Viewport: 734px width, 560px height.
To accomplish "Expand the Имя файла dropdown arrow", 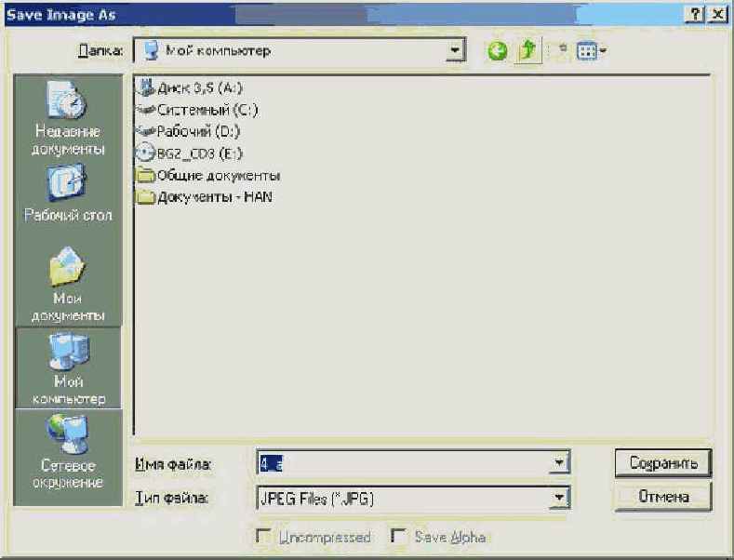I will pos(559,462).
